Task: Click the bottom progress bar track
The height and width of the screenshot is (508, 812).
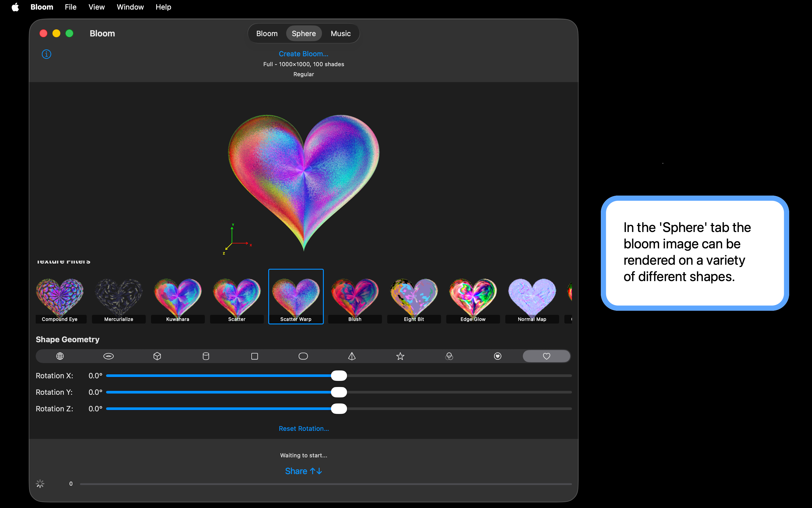Action: [x=326, y=484]
